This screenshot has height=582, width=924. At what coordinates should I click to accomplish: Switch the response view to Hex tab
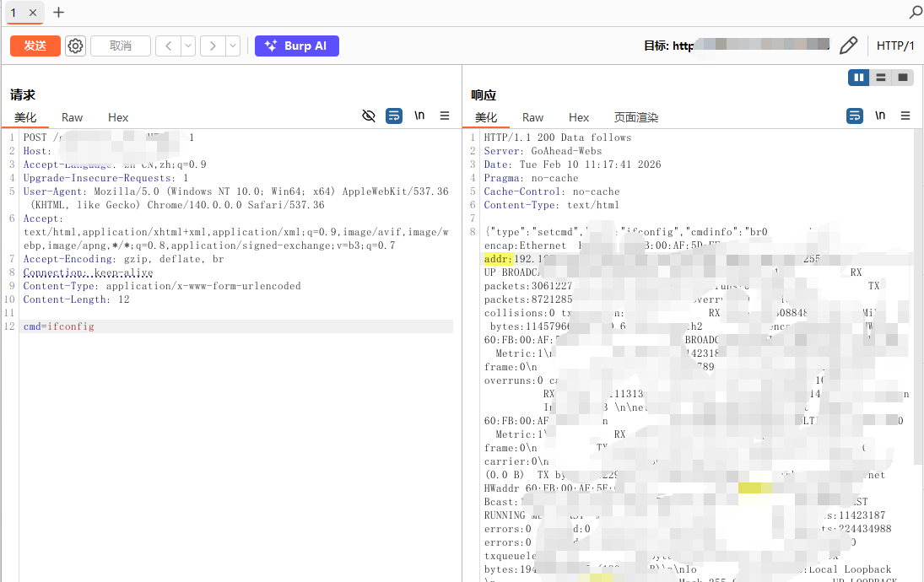tap(579, 117)
